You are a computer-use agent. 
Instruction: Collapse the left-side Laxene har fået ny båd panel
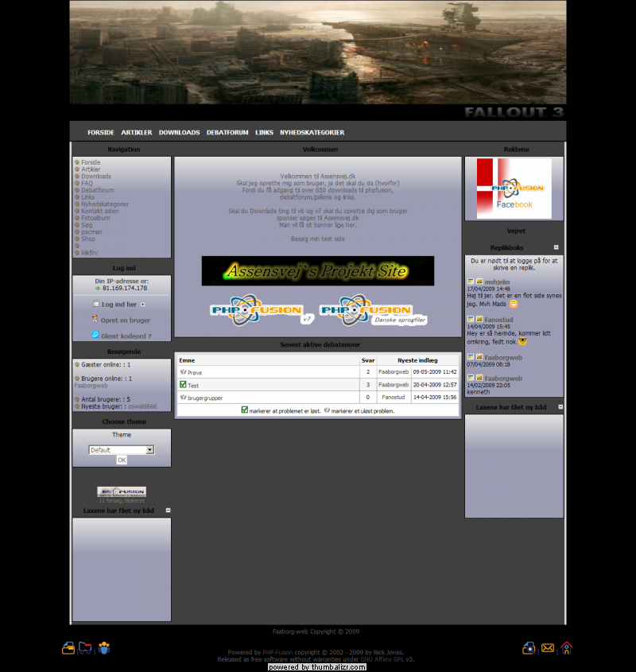point(168,510)
